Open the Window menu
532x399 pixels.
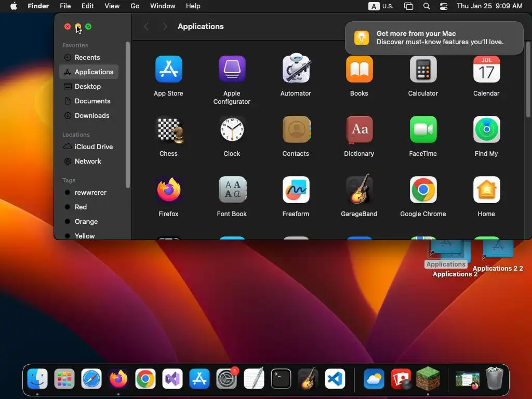click(x=163, y=6)
